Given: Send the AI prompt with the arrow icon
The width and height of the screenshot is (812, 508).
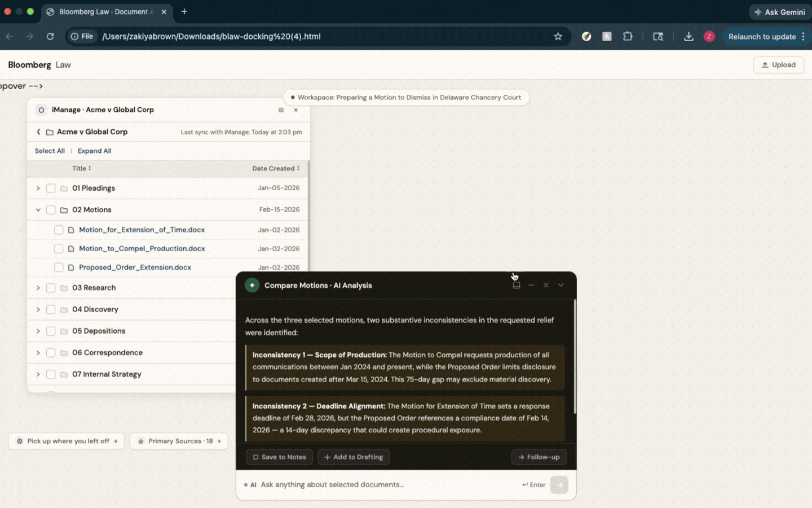Looking at the screenshot, I should coord(559,485).
